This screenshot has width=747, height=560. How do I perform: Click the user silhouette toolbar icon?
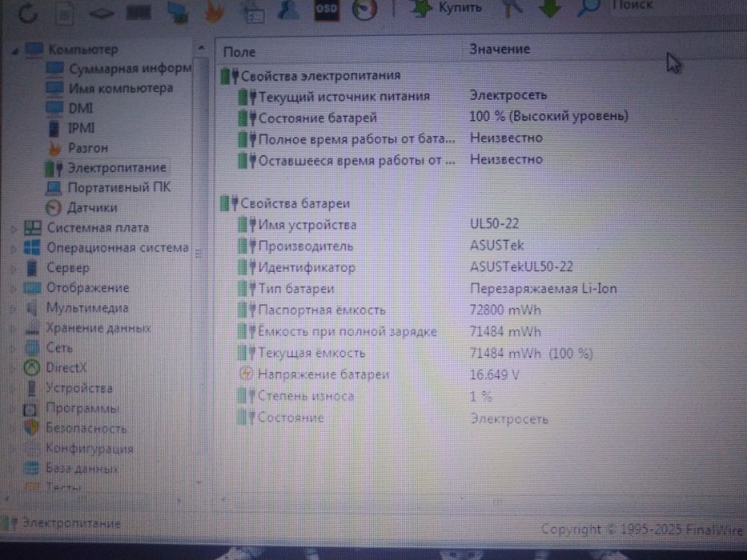pyautogui.click(x=289, y=10)
